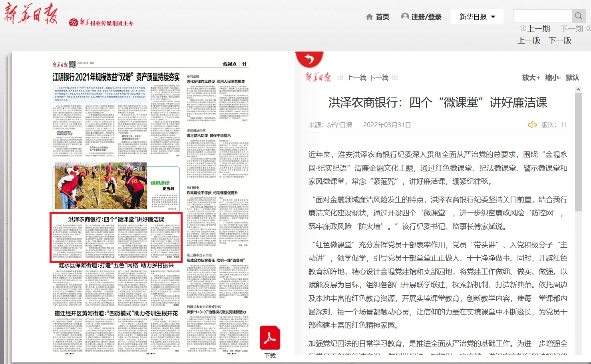Open 形成合力压实责任 吹响一线监督哨 article
Viewport: 591px width, 364px height.
(x=216, y=260)
